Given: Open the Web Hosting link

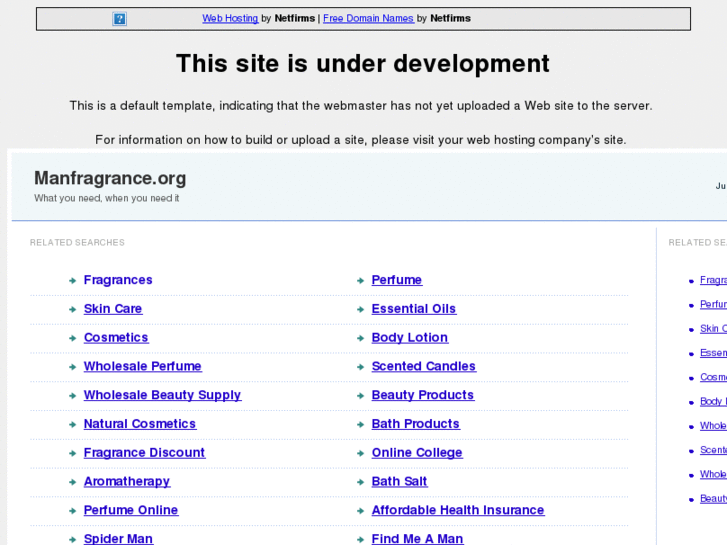Looking at the screenshot, I should click(x=230, y=18).
